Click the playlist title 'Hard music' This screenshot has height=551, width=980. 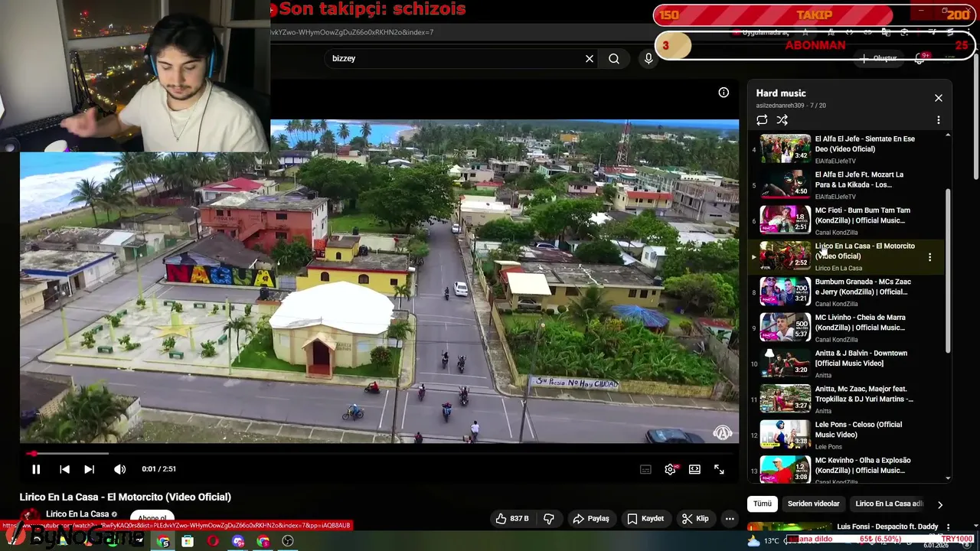coord(781,93)
